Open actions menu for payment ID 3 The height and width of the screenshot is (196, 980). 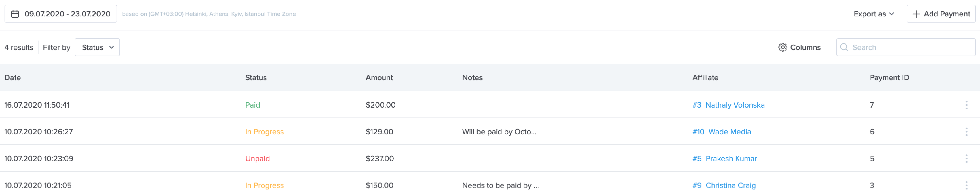click(x=966, y=185)
